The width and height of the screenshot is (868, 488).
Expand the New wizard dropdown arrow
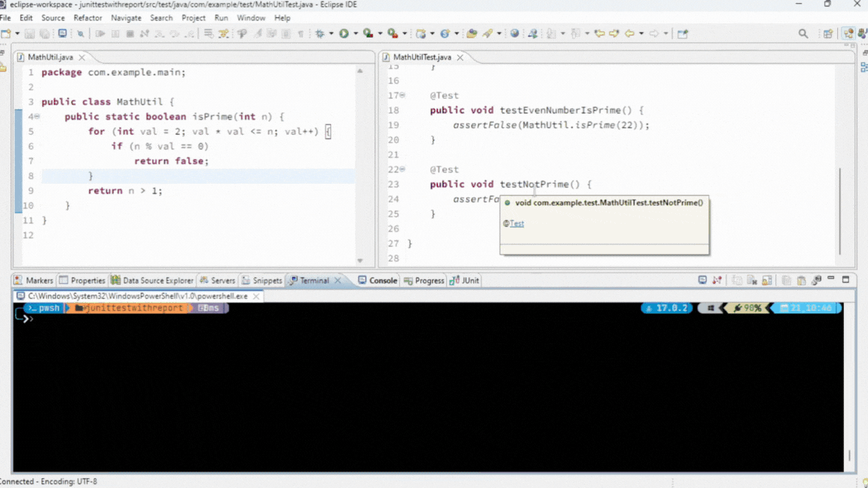pos(17,33)
